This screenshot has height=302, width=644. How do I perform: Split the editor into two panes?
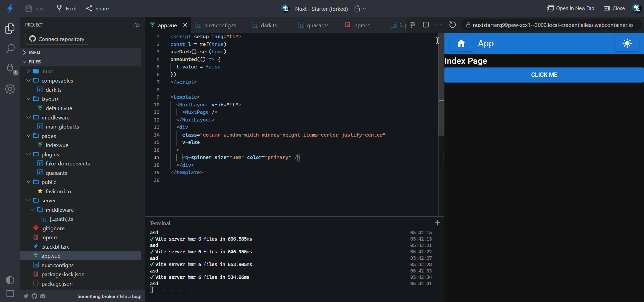pos(426,25)
